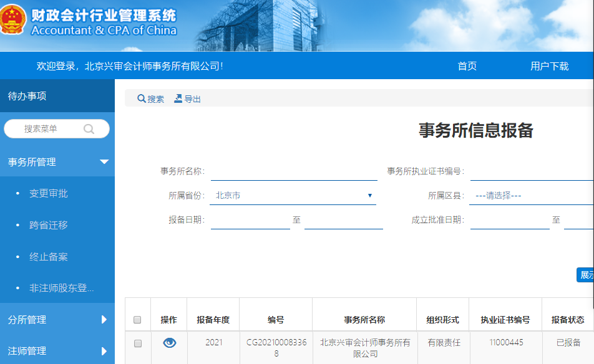Click magnifier icon in menu search box
This screenshot has width=594, height=364.
89,129
